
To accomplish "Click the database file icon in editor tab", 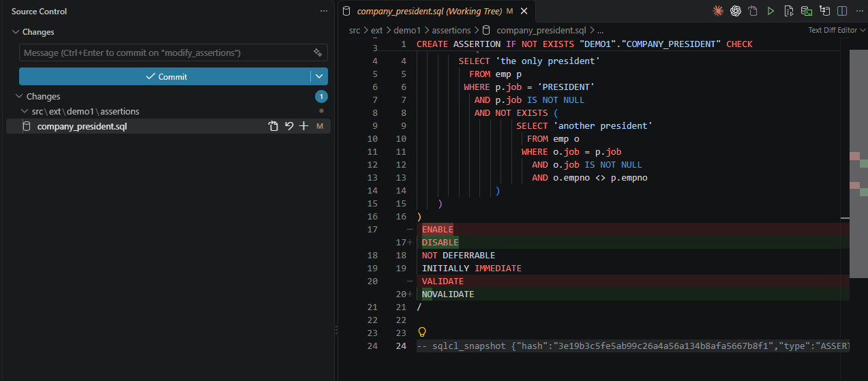I will tap(346, 11).
